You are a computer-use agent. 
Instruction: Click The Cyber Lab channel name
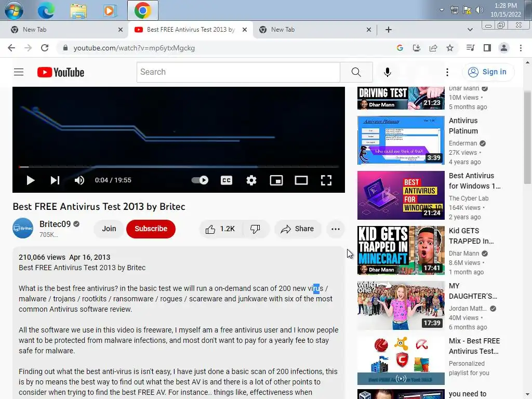click(469, 198)
